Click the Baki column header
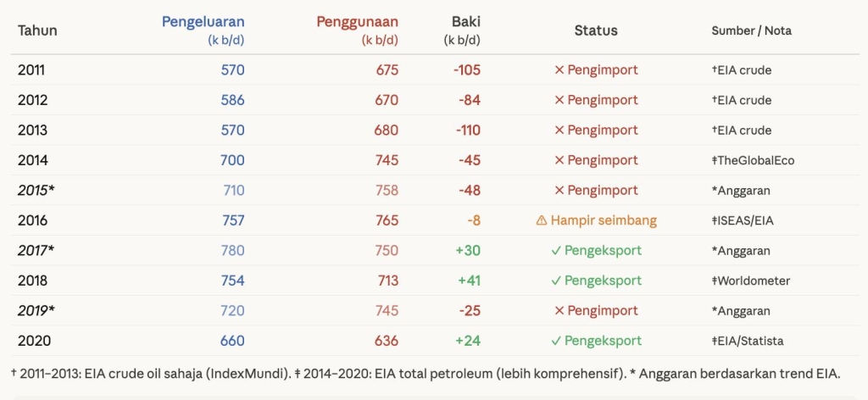This screenshot has height=400, width=868. tap(465, 23)
